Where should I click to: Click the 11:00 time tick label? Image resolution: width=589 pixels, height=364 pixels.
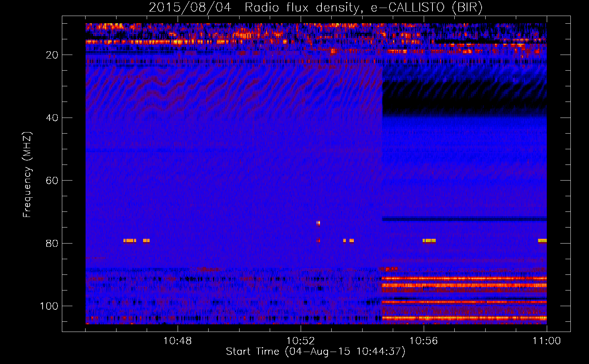tap(546, 341)
